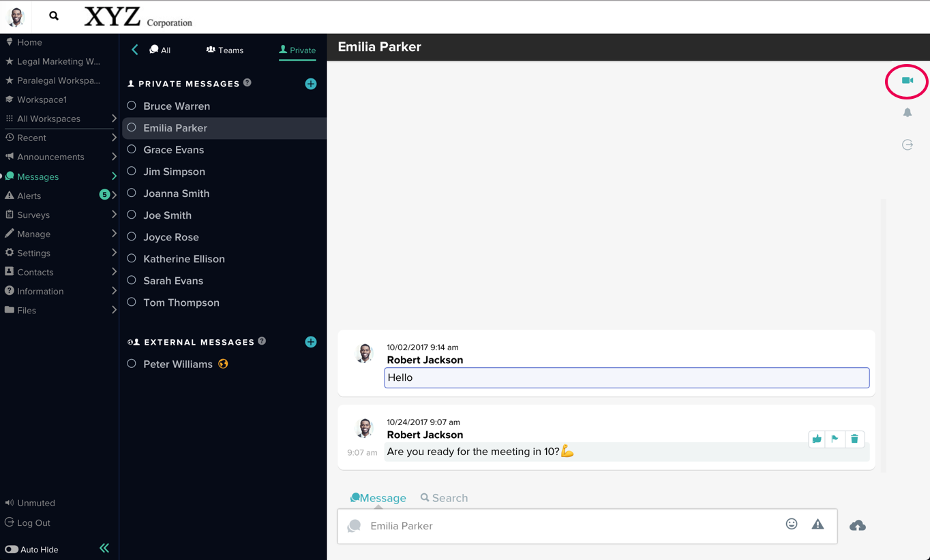Flag the meeting message
The width and height of the screenshot is (930, 560).
click(x=835, y=439)
